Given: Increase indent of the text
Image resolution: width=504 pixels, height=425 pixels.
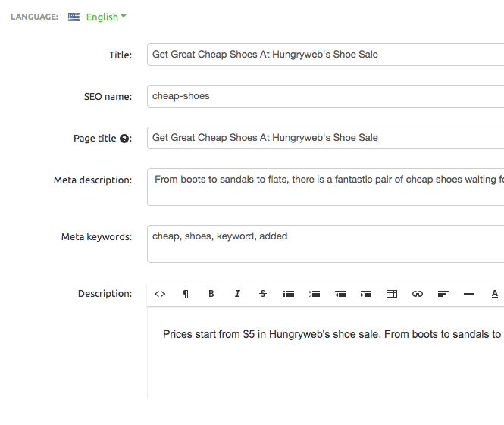Looking at the screenshot, I should [x=366, y=294].
